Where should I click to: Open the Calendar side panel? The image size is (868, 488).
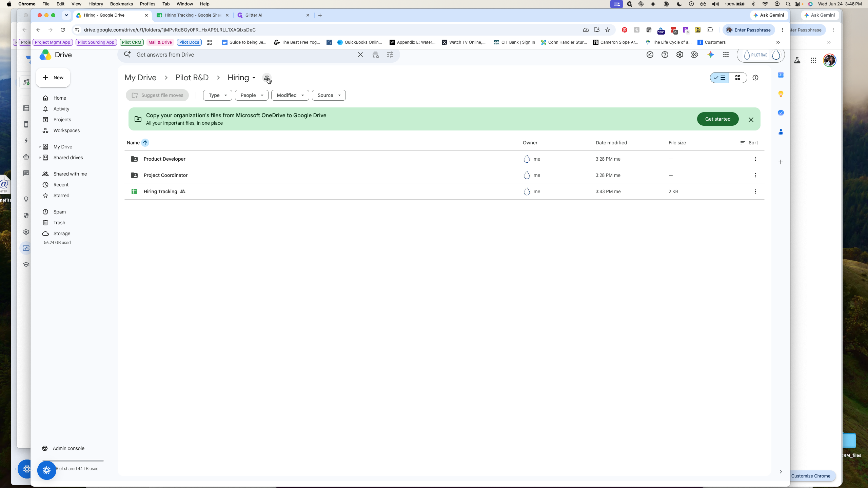781,75
